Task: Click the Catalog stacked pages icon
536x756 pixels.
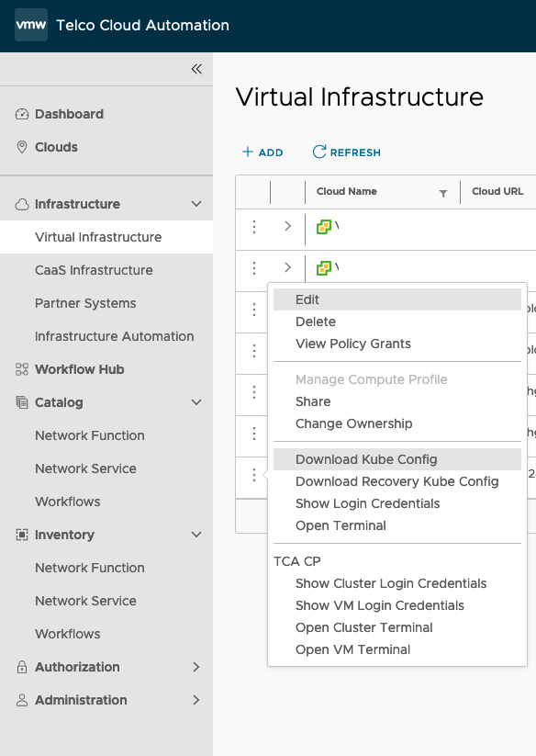Action: (22, 402)
